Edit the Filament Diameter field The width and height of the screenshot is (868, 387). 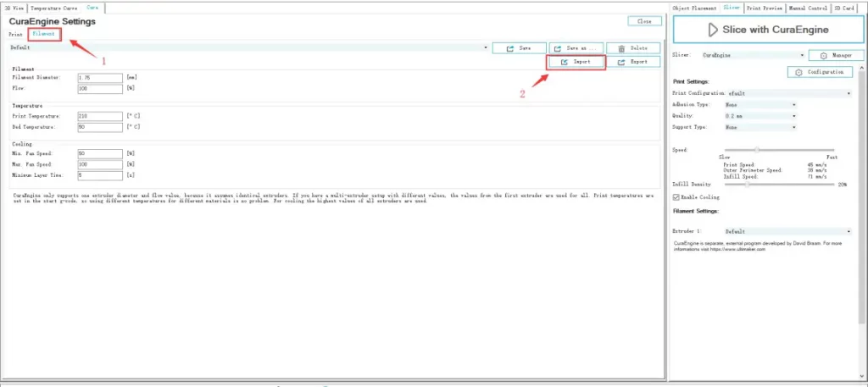pyautogui.click(x=100, y=78)
